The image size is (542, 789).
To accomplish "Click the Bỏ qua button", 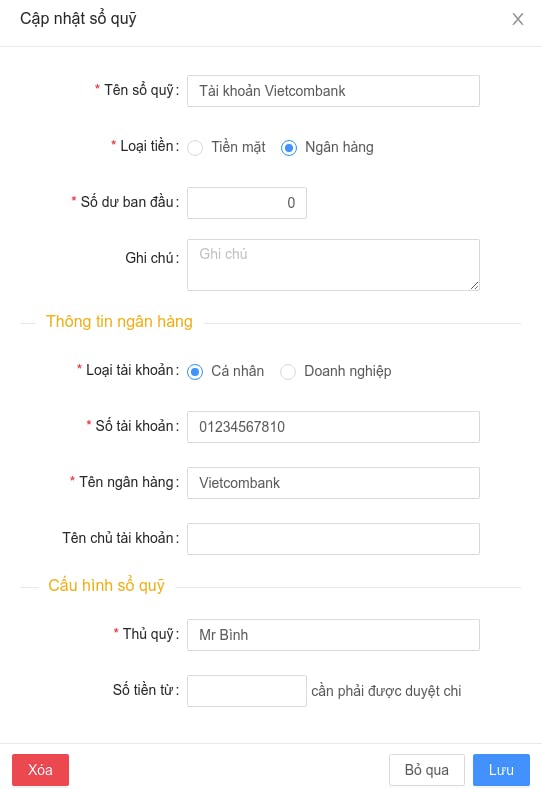I will point(427,769).
